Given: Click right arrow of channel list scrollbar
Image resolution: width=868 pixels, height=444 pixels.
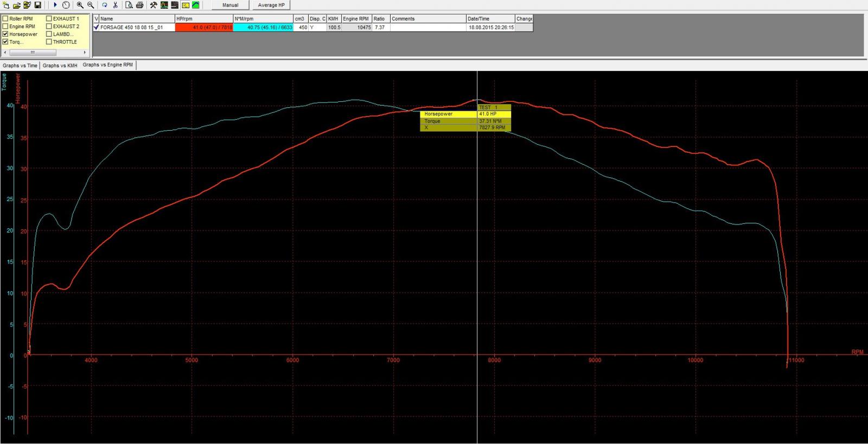Looking at the screenshot, I should [85, 53].
